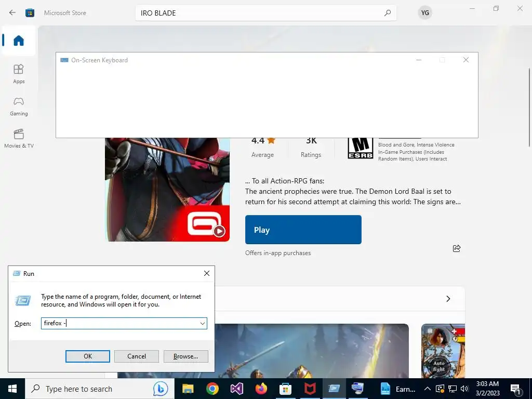Open the notification center icon
The image size is (532, 399).
coord(516,390)
